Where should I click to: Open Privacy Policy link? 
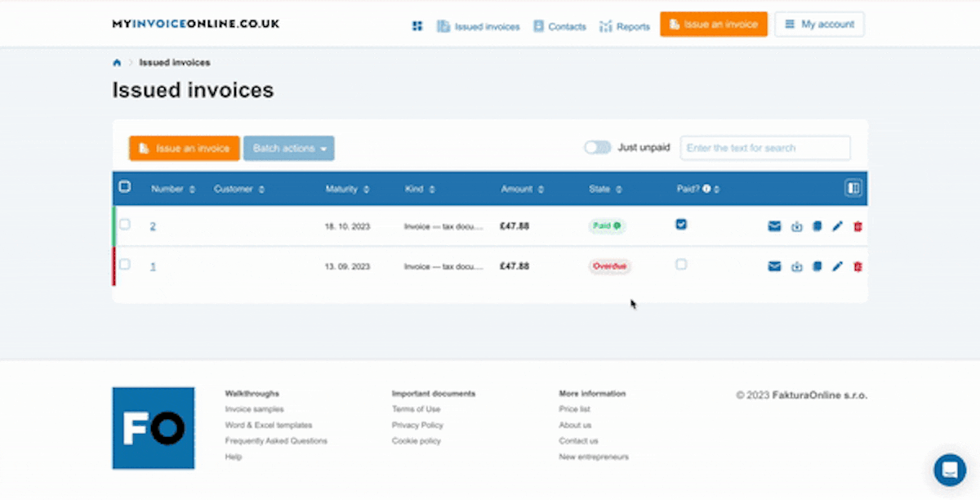click(x=417, y=425)
